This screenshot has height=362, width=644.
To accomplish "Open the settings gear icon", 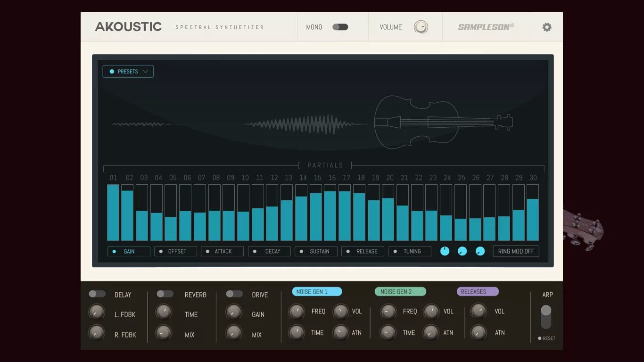I will click(547, 27).
